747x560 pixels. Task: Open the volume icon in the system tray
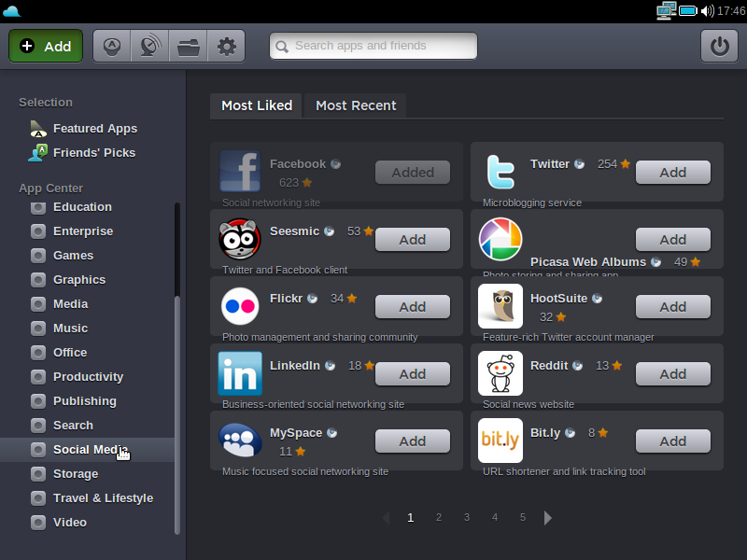tap(707, 10)
